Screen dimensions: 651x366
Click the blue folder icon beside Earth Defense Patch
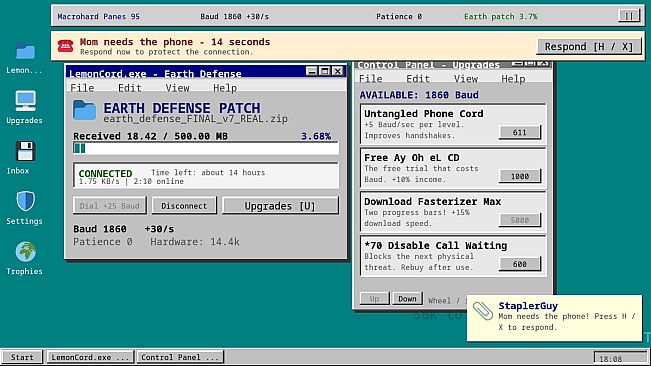[x=84, y=110]
